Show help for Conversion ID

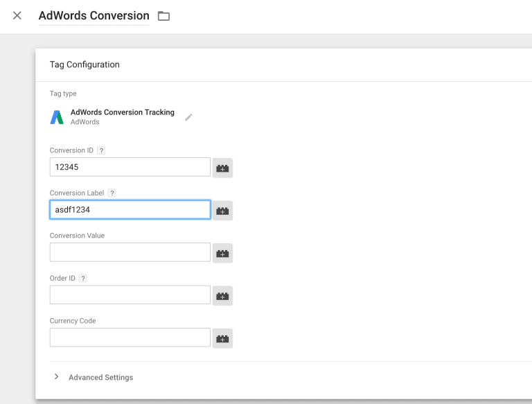coord(101,150)
